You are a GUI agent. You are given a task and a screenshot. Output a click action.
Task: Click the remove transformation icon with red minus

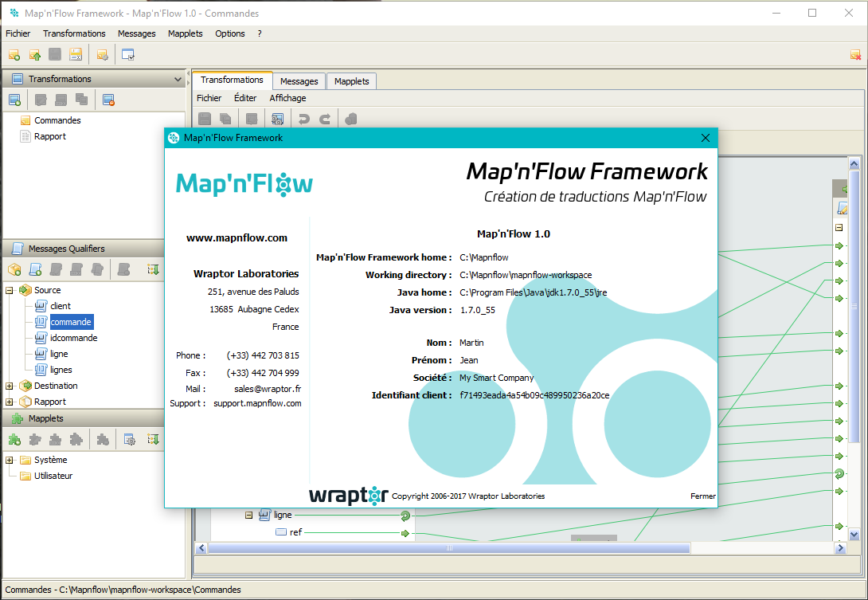[108, 100]
